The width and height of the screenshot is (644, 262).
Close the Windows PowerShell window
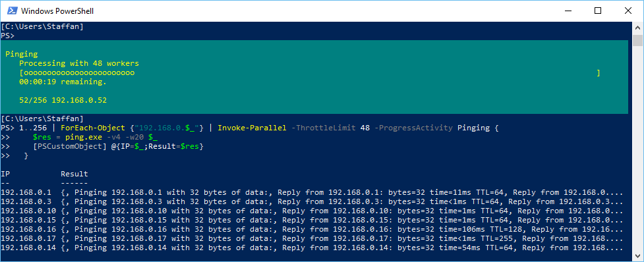tap(628, 11)
